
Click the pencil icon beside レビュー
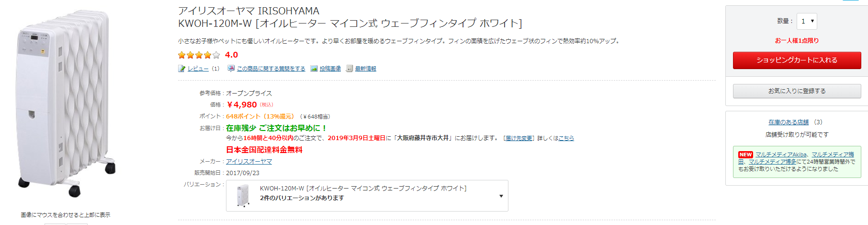(181, 69)
